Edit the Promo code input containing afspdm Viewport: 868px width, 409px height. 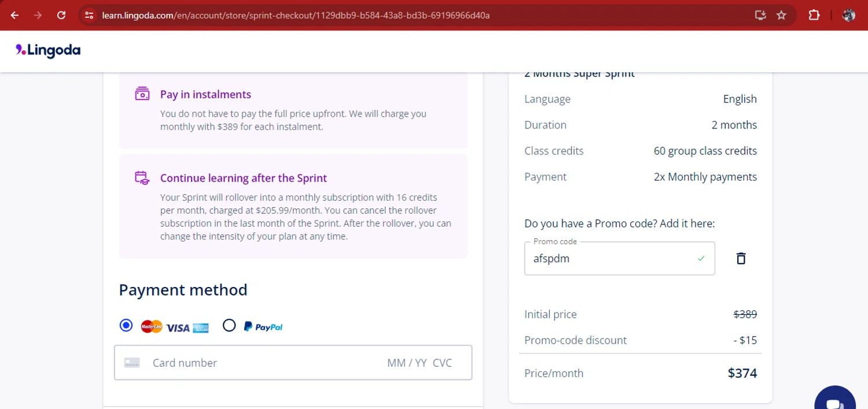(619, 259)
